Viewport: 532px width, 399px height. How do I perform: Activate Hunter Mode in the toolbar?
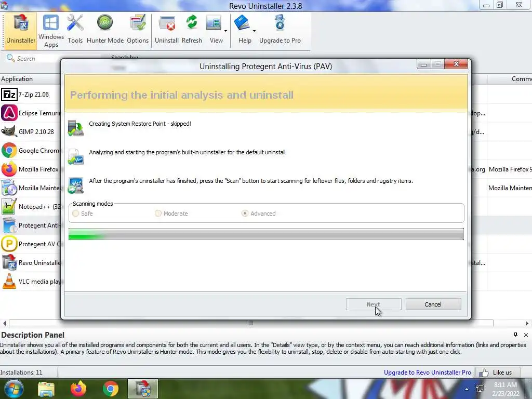105,30
